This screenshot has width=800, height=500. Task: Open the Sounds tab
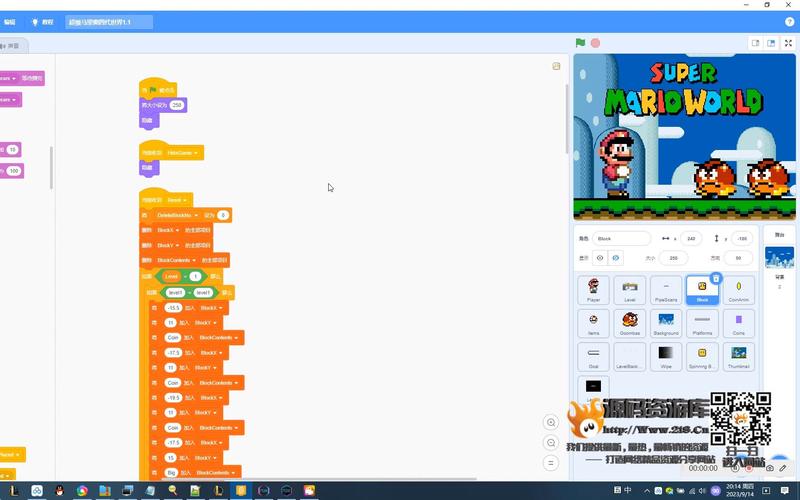point(11,46)
